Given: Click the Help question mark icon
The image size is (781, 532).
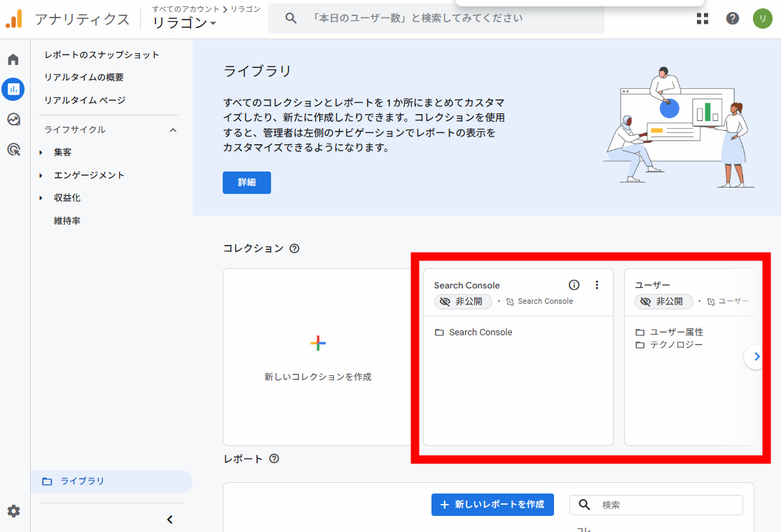Looking at the screenshot, I should pos(733,19).
